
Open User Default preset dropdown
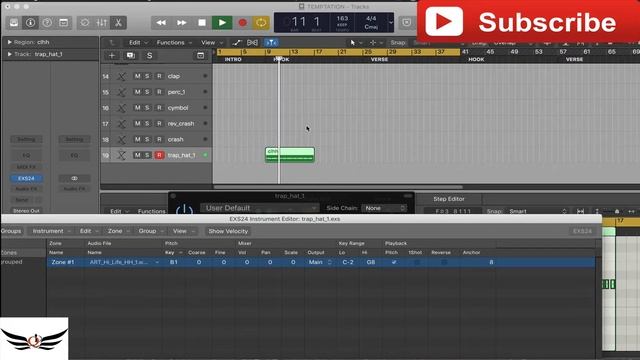coord(260,208)
